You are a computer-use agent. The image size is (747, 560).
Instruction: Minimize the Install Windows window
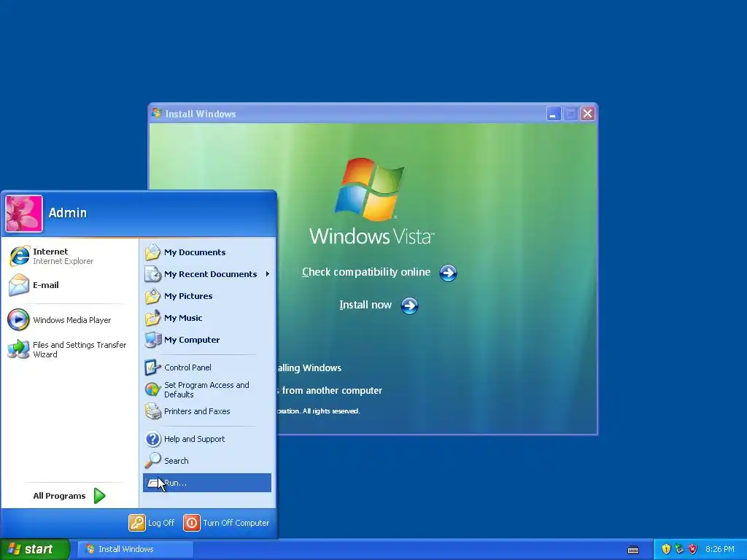point(553,114)
